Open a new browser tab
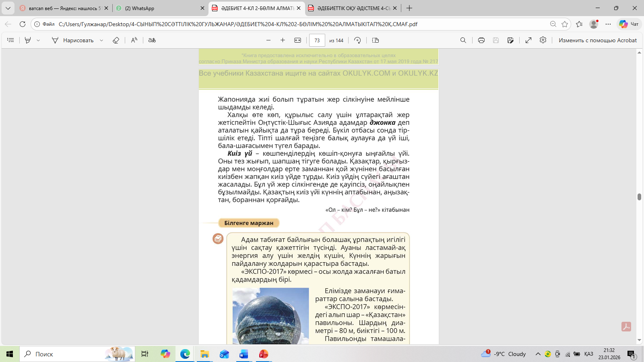Image resolution: width=644 pixels, height=362 pixels. tap(409, 8)
